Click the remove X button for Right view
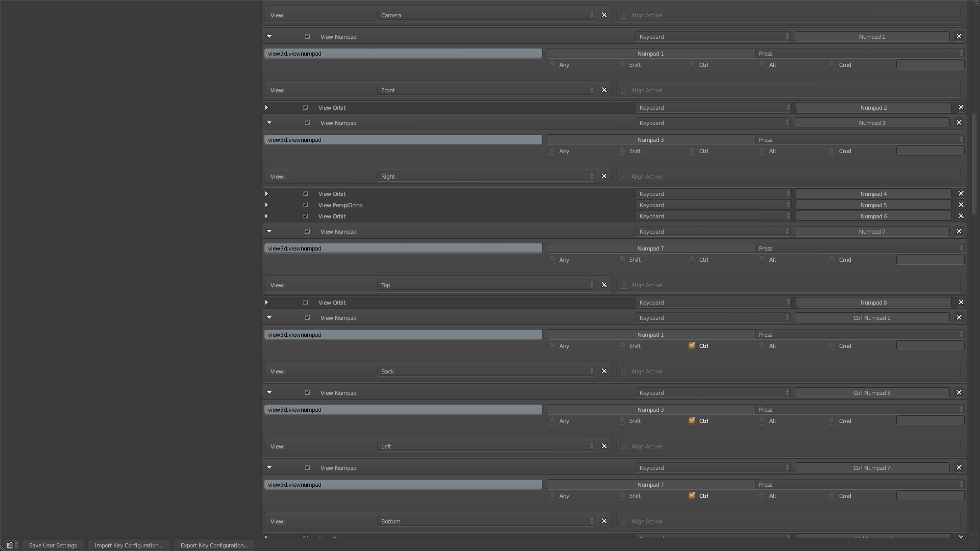 605,176
